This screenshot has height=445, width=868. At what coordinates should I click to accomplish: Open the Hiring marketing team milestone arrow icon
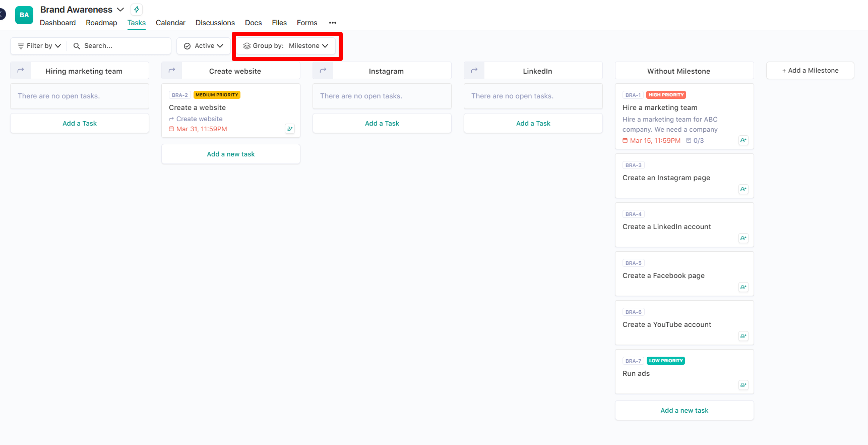coord(21,71)
